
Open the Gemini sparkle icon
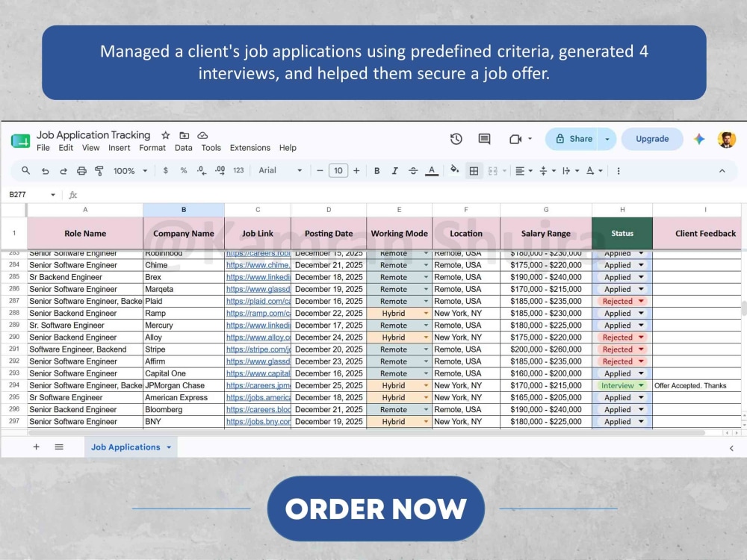[699, 139]
